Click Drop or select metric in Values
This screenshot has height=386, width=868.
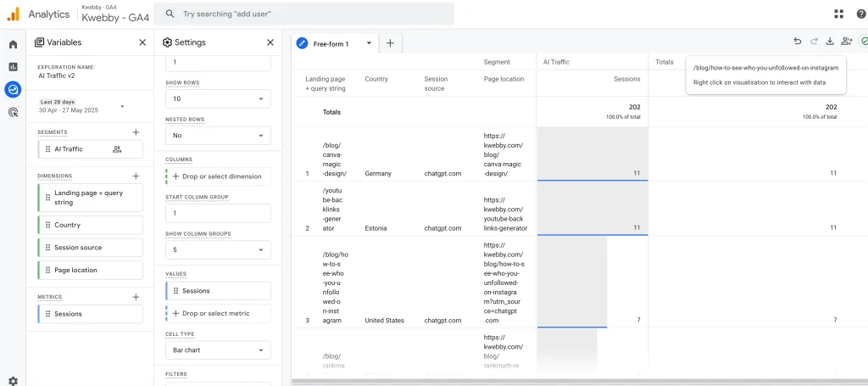pos(218,313)
